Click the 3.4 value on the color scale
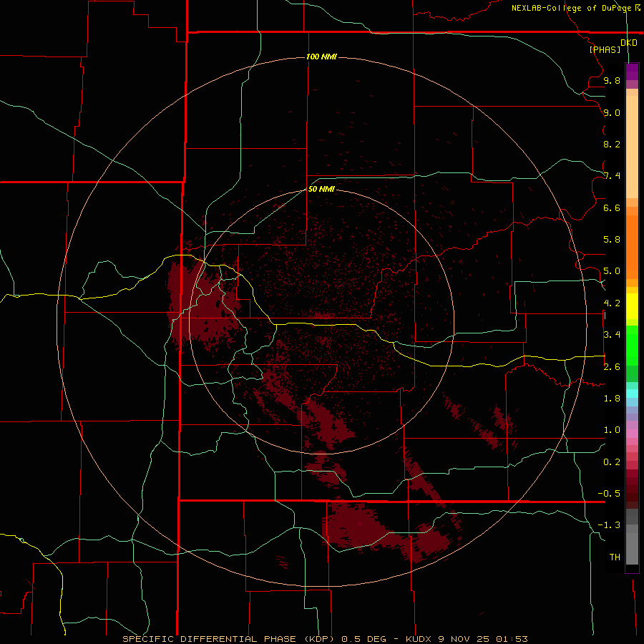This screenshot has height=644, width=644. (612, 335)
